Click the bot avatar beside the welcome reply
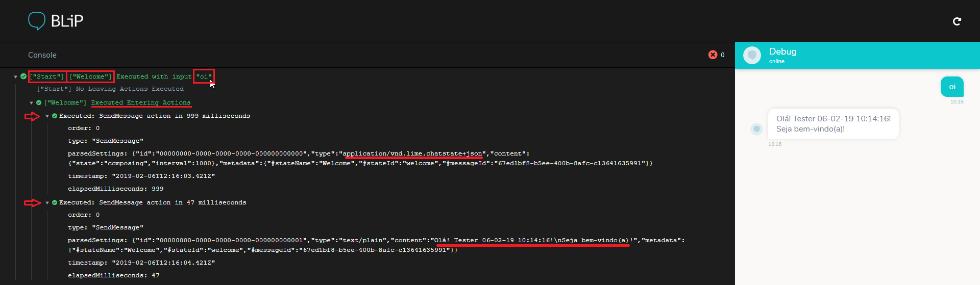 click(756, 129)
